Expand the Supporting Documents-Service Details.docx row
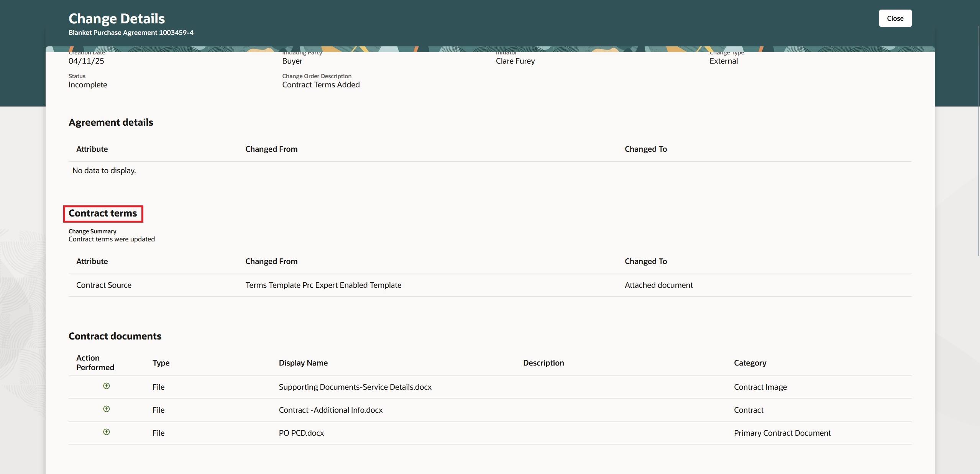 106,386
